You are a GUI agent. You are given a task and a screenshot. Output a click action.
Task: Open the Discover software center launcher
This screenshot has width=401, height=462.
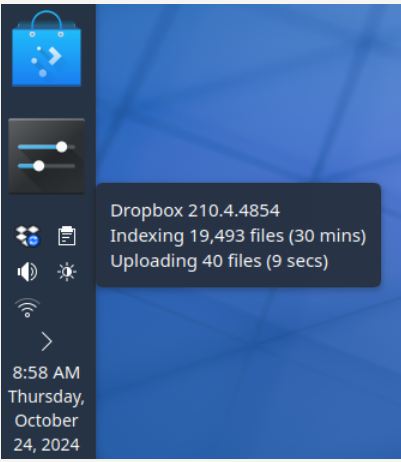(x=46, y=49)
